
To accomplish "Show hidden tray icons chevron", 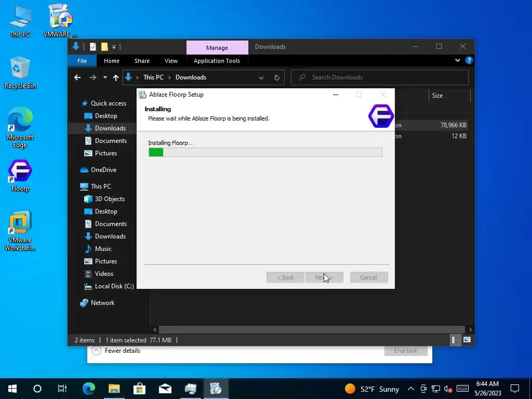I will pos(411,389).
